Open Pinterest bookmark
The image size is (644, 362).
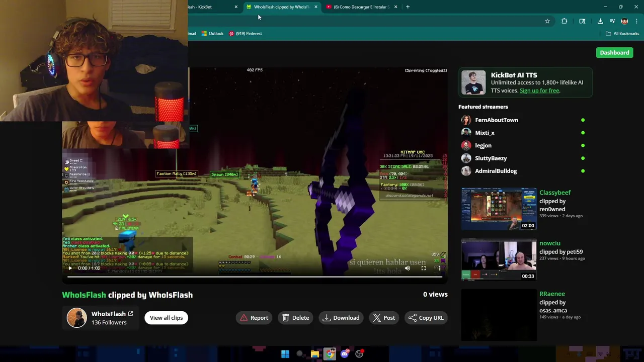(x=246, y=34)
